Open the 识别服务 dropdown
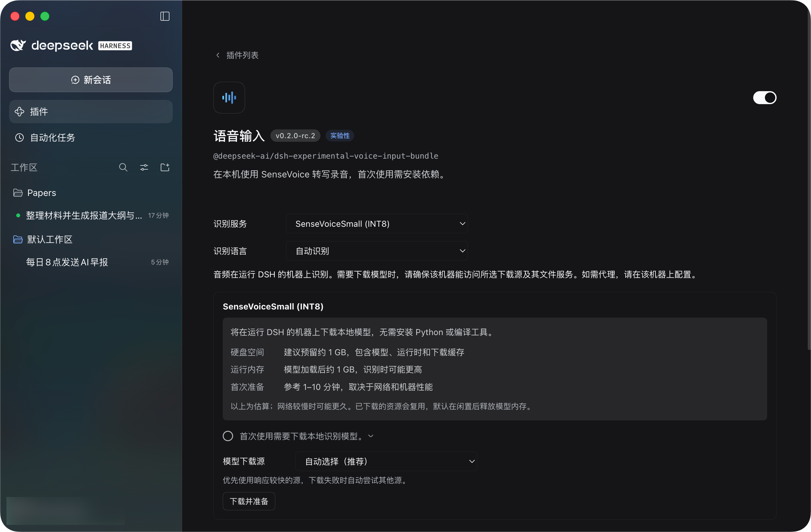Viewport: 811px width, 532px height. pyautogui.click(x=377, y=224)
